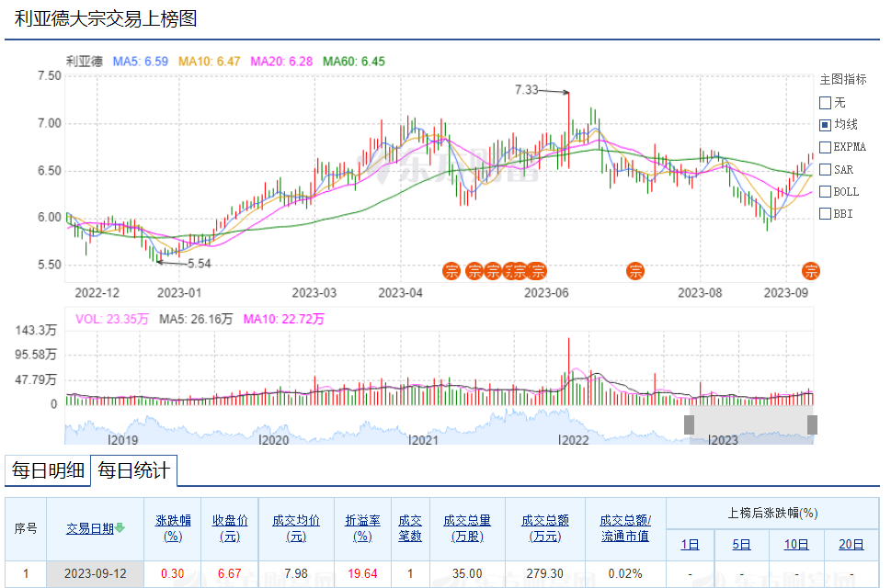891x588 pixels.
Task: Check the SAR indicator option
Action: 825,169
